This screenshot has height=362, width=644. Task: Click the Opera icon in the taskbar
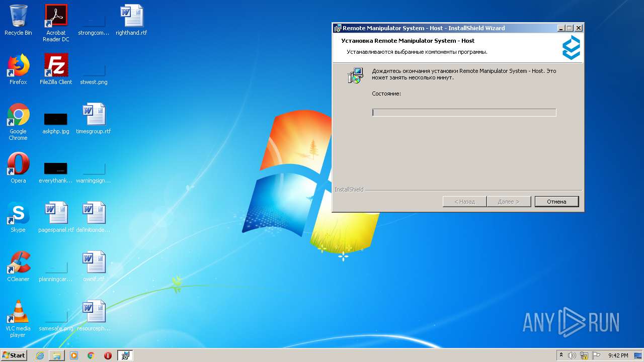click(108, 355)
